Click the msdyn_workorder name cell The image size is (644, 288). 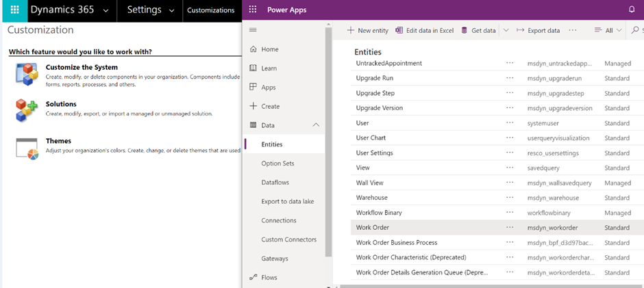[552, 227]
